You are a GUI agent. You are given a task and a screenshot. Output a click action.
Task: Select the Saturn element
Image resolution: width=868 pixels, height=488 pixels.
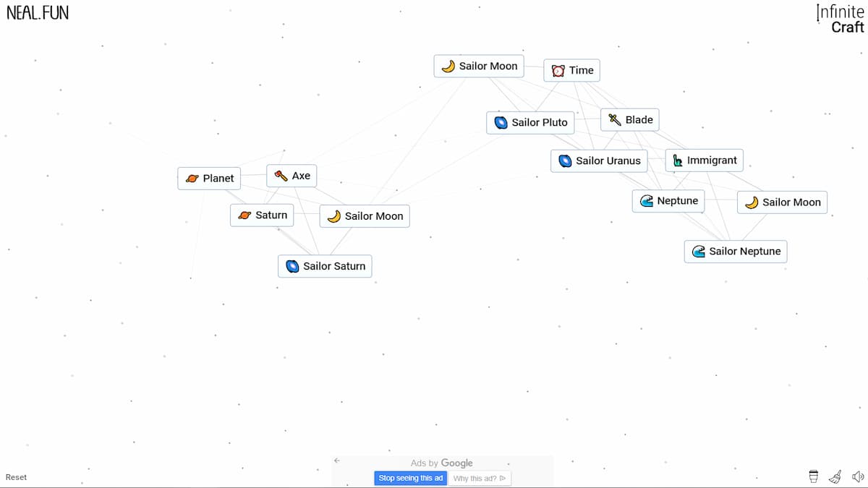pyautogui.click(x=262, y=215)
